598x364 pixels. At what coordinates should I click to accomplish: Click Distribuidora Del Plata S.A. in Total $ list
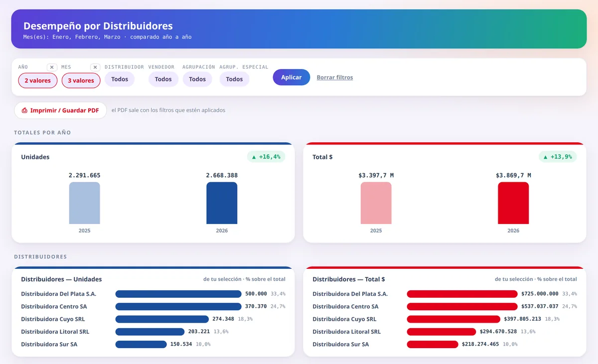tap(350, 294)
